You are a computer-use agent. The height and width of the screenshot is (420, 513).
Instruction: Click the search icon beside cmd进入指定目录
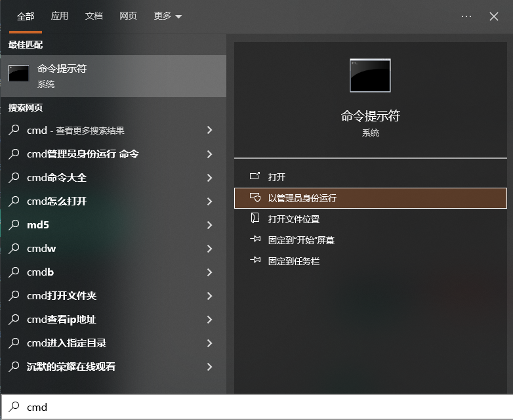(x=14, y=343)
